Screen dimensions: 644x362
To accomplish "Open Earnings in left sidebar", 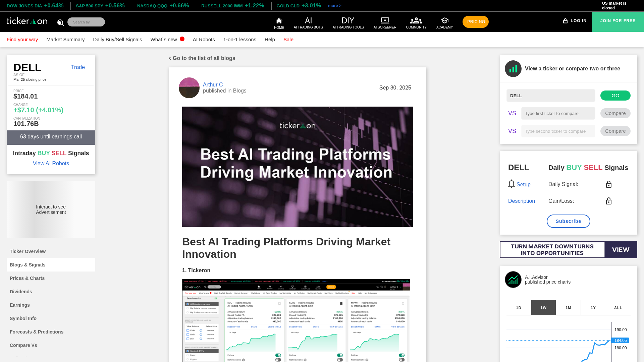I will coord(20,305).
